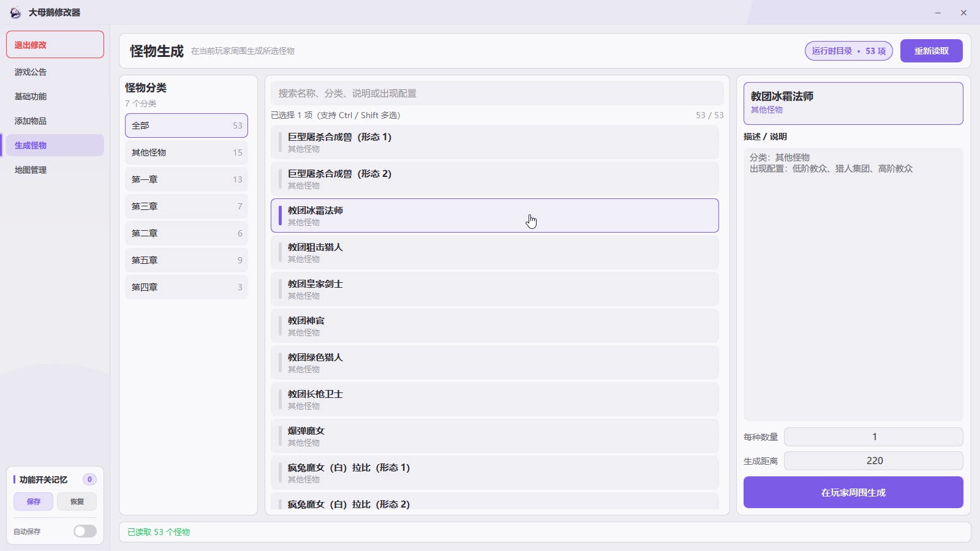Select 教团皇家剑士 in the monster list
The width and height of the screenshot is (980, 551).
point(495,289)
